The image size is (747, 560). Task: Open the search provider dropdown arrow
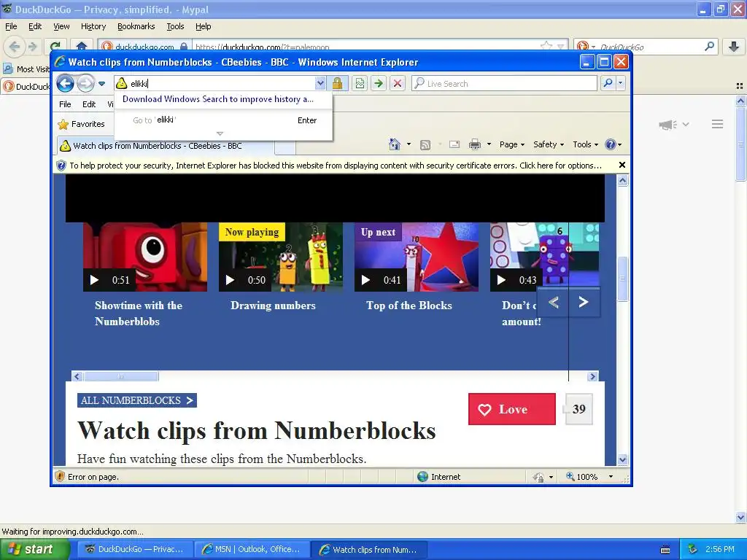tap(620, 83)
